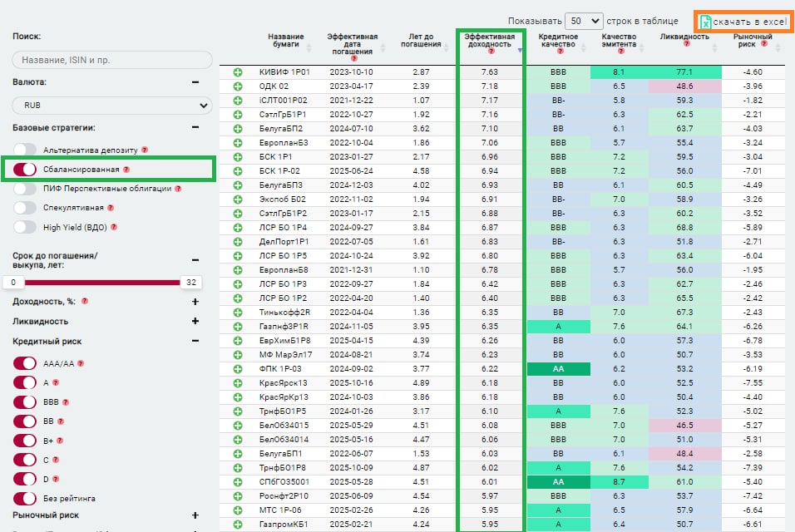Image resolution: width=795 pixels, height=532 pixels.
Task: Enable Альтернатива депозиту strategy toggle
Action: (x=25, y=150)
